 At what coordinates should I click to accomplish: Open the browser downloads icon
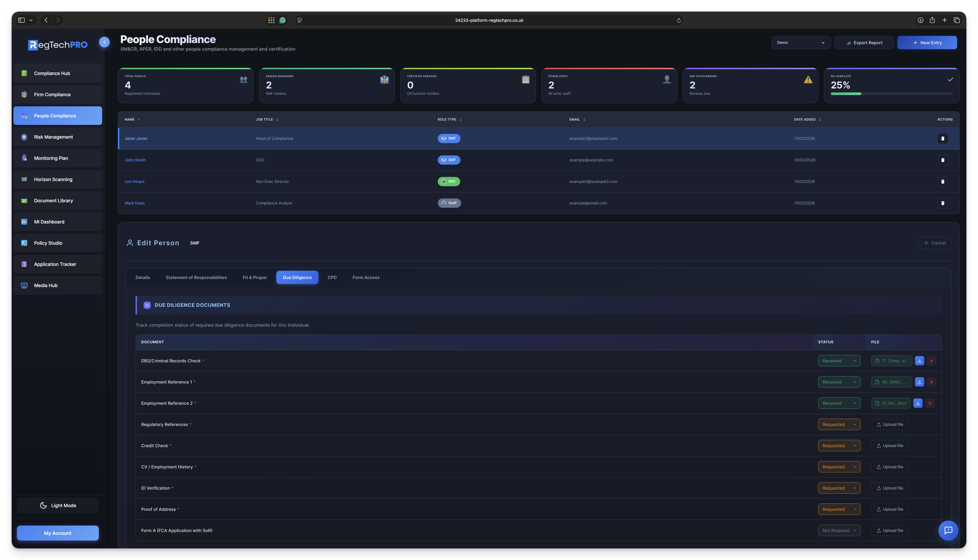tap(920, 20)
